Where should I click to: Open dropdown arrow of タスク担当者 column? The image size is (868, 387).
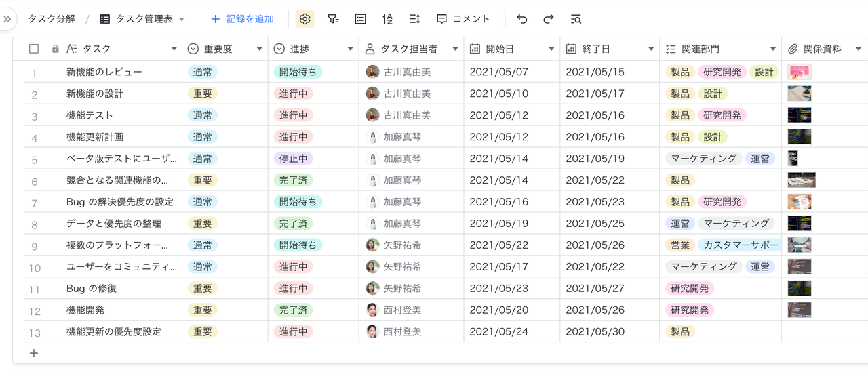(x=455, y=49)
